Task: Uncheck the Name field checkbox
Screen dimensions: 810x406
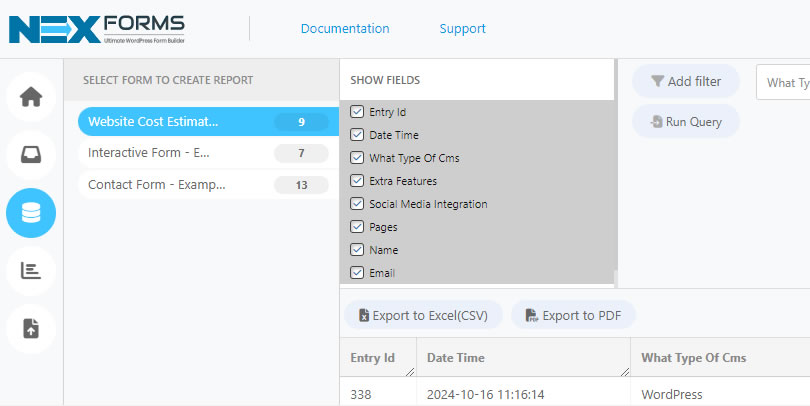Action: pyautogui.click(x=357, y=249)
